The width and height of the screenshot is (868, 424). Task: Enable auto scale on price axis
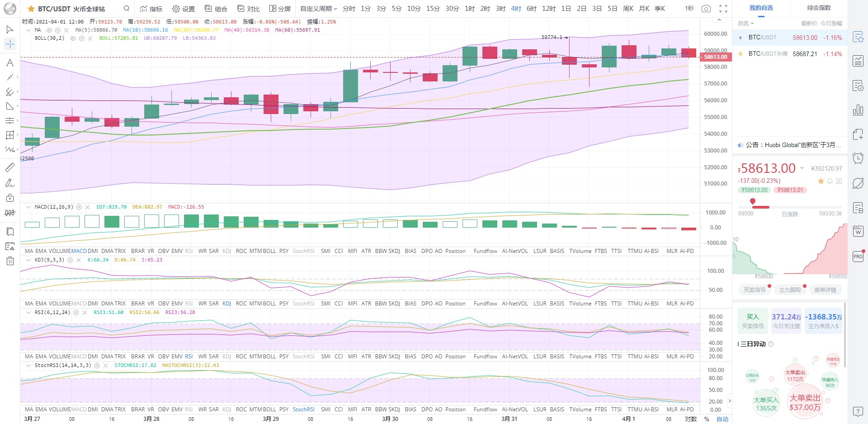click(x=722, y=419)
